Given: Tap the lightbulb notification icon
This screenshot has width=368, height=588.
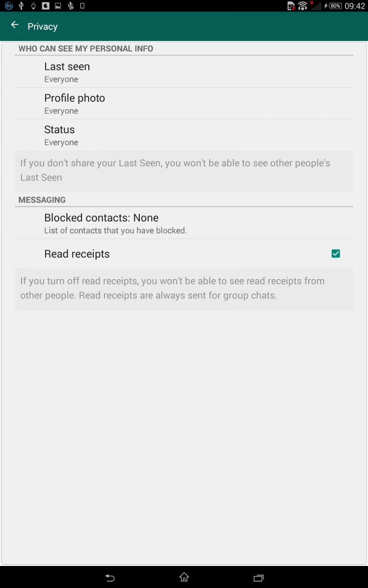Looking at the screenshot, I should [x=33, y=6].
